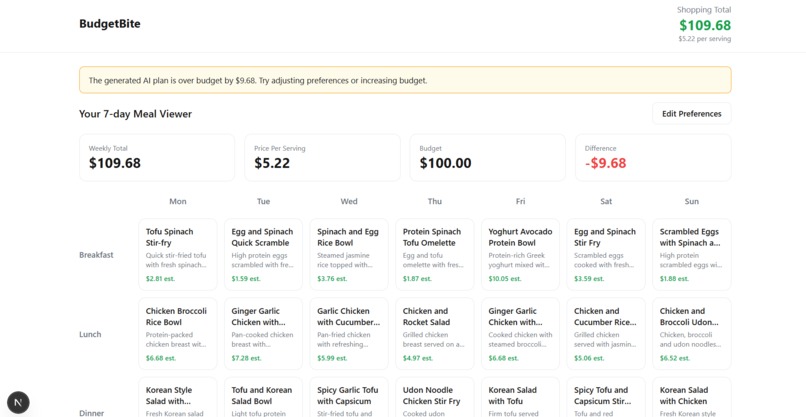This screenshot has width=806, height=417.
Task: Open Korean Salad with Tofu card
Action: click(520, 397)
